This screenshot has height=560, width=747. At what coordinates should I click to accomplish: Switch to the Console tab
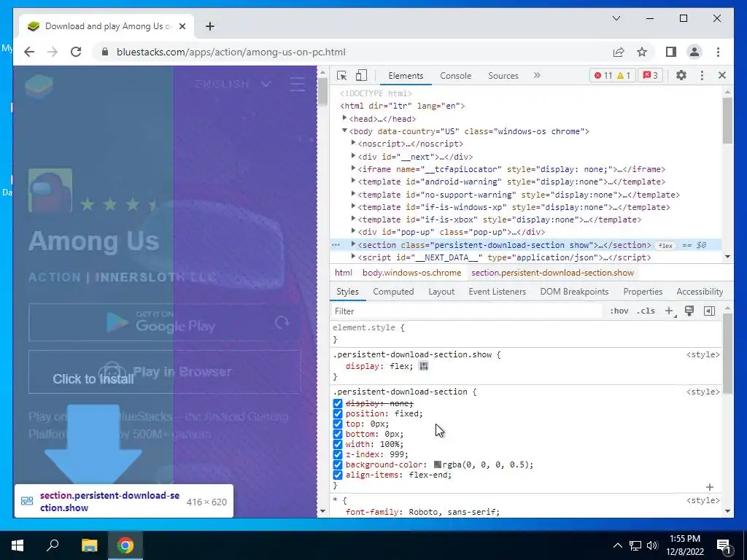pyautogui.click(x=455, y=76)
